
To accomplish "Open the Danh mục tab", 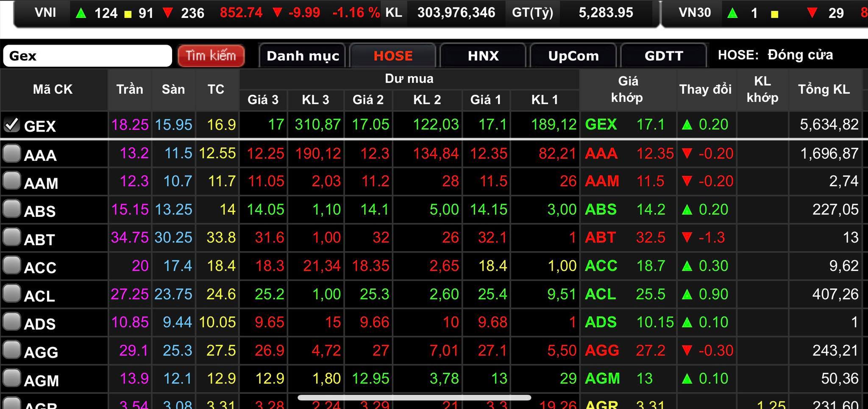I will click(x=303, y=56).
